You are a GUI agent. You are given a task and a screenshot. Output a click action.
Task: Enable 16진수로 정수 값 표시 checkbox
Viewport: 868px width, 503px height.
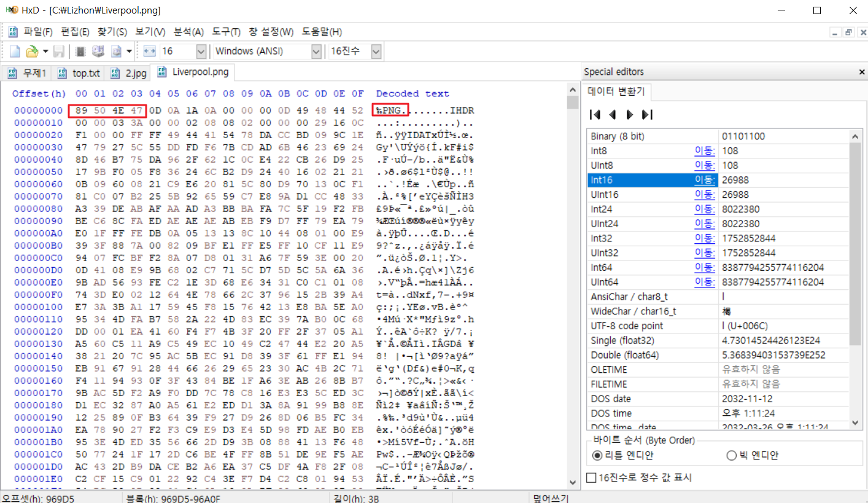tap(640, 477)
